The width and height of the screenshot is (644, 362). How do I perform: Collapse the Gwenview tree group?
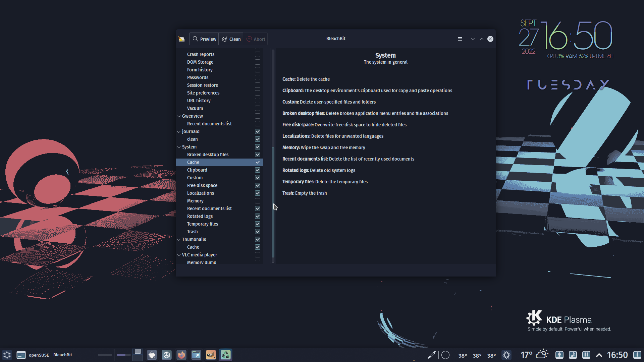pos(179,116)
